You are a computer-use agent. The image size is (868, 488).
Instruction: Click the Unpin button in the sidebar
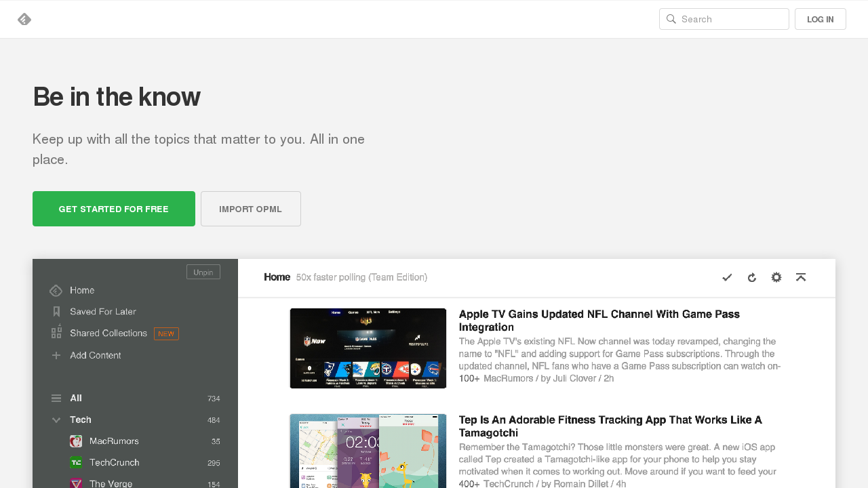click(x=203, y=272)
